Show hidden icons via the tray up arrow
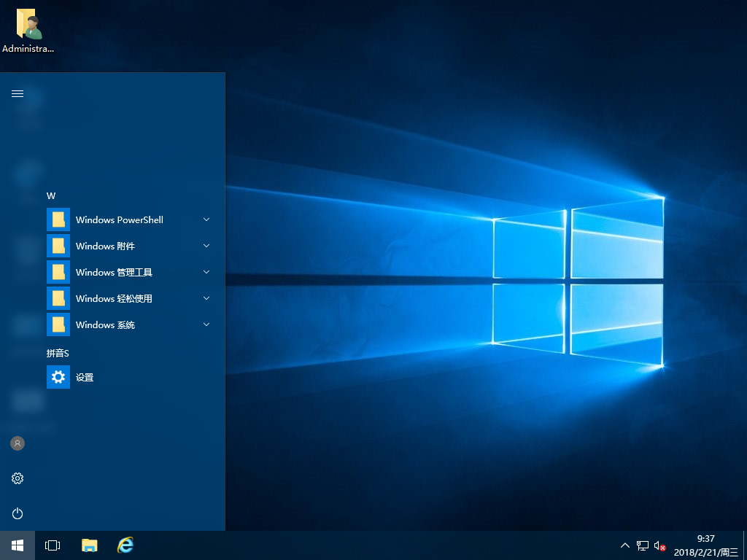 (625, 545)
